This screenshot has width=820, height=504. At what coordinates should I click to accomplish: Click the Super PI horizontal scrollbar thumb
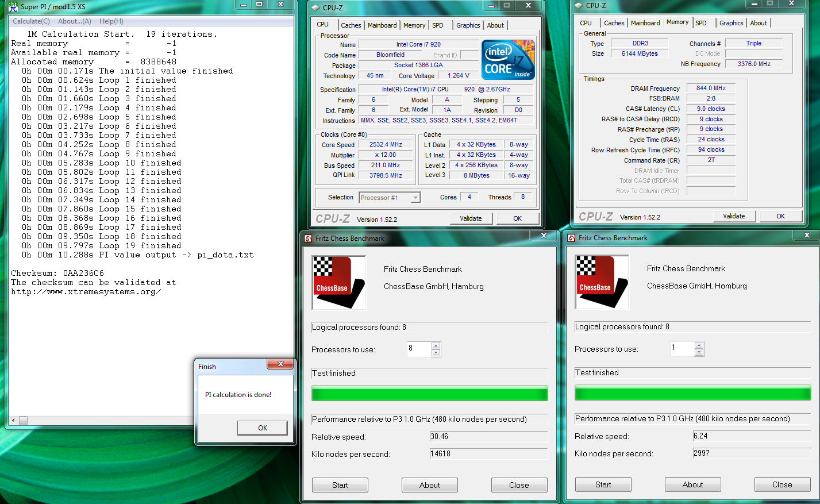click(x=23, y=421)
